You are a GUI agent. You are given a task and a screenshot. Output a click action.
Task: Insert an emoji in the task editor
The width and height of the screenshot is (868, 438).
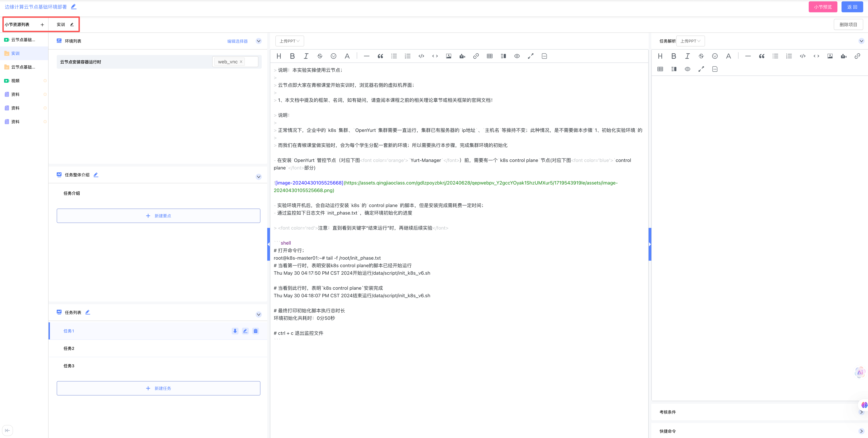pyautogui.click(x=333, y=56)
